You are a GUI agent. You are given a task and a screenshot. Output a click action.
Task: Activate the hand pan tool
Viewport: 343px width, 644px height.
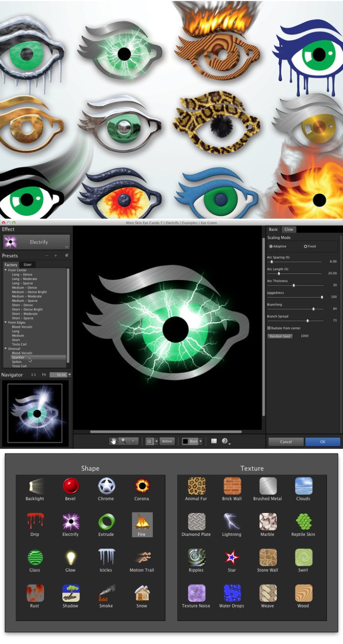[x=114, y=441]
